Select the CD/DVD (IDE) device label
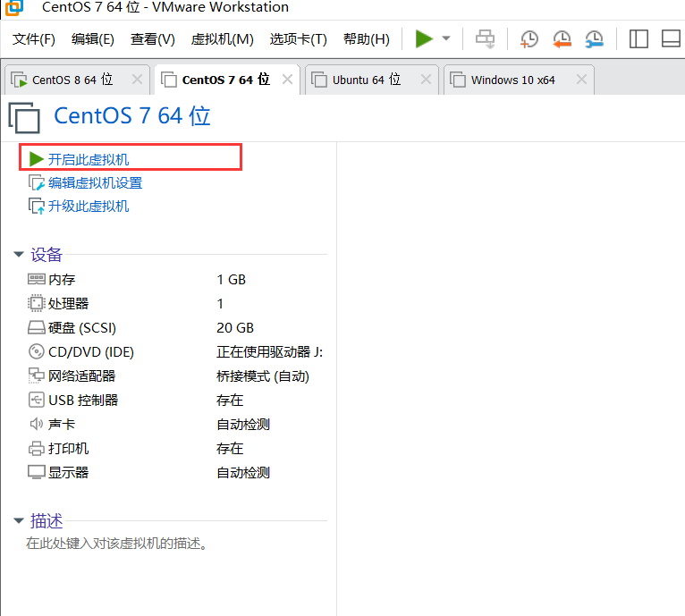The height and width of the screenshot is (616, 685). [x=91, y=351]
